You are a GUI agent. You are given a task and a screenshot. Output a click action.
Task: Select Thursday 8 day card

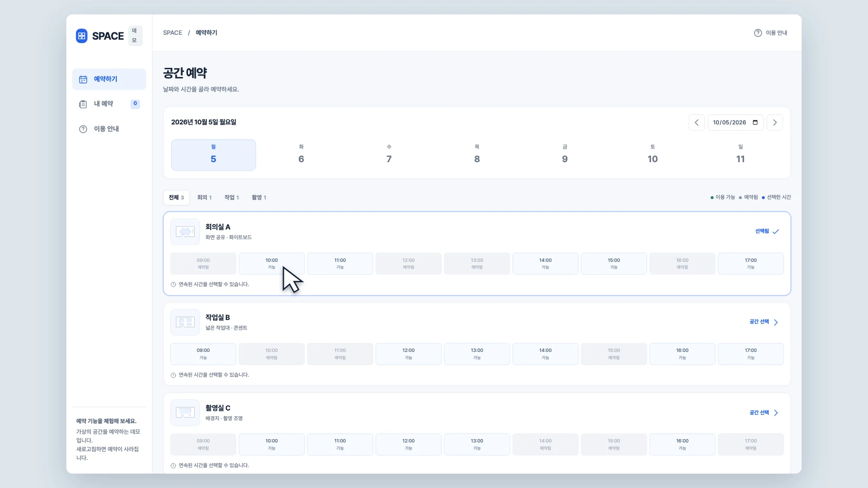tap(477, 155)
